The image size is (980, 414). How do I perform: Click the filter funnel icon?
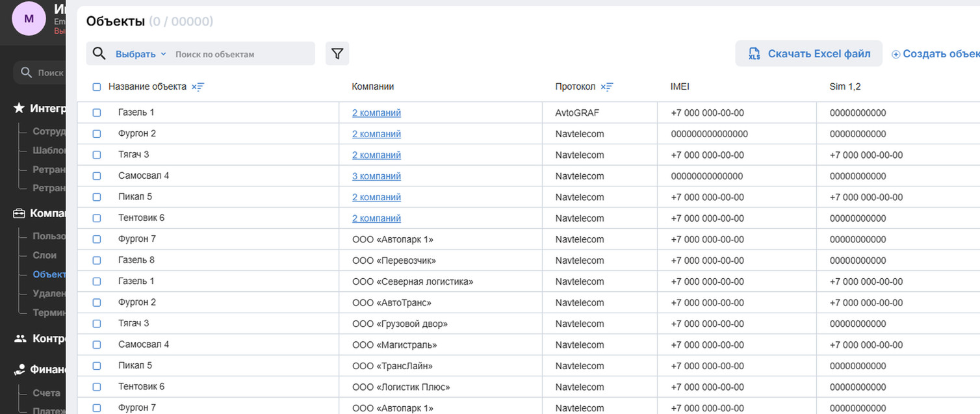(337, 54)
